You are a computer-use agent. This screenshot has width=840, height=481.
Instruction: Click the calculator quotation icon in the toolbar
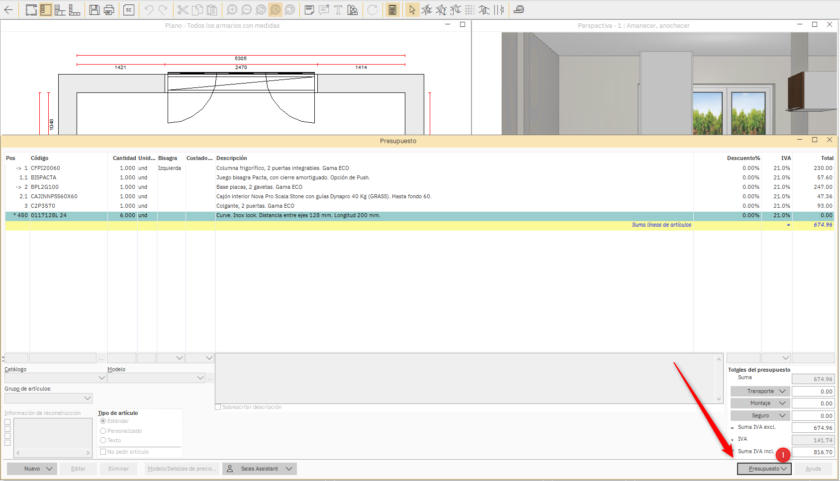pyautogui.click(x=393, y=10)
